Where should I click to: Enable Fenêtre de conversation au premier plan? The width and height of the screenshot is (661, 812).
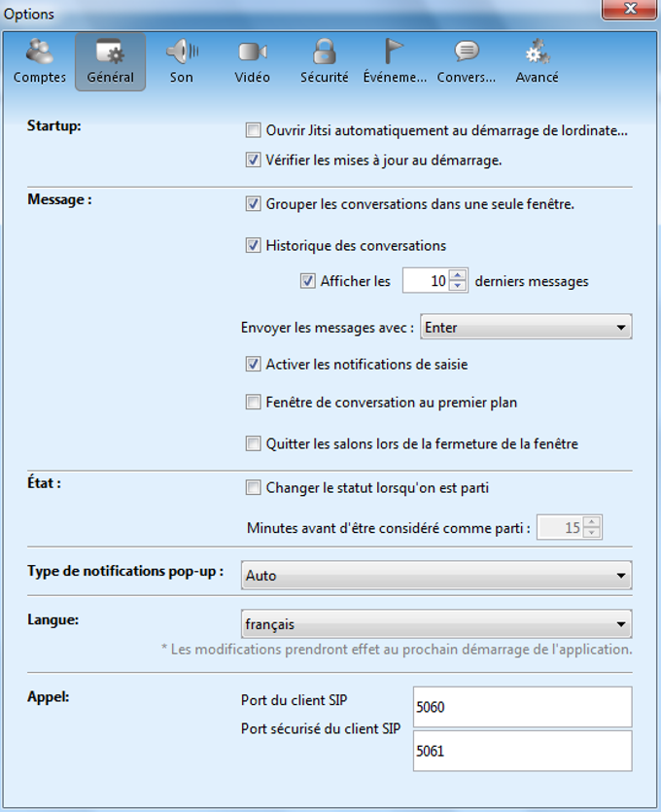253,403
